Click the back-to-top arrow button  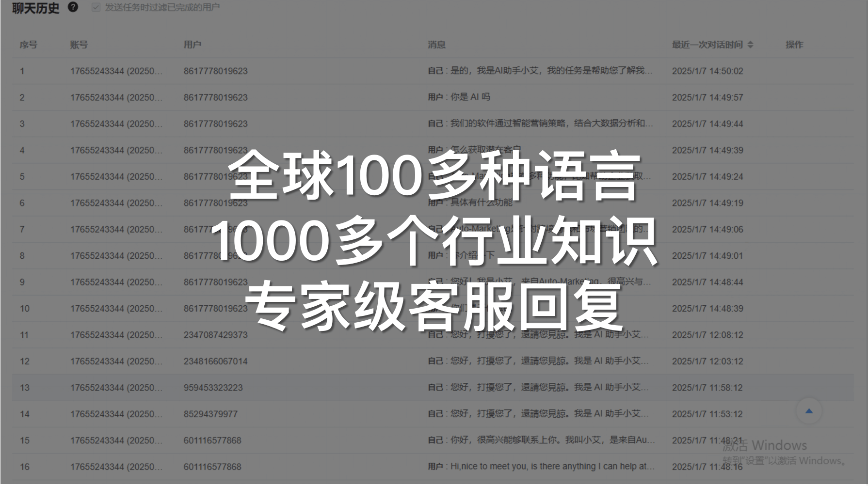click(809, 411)
